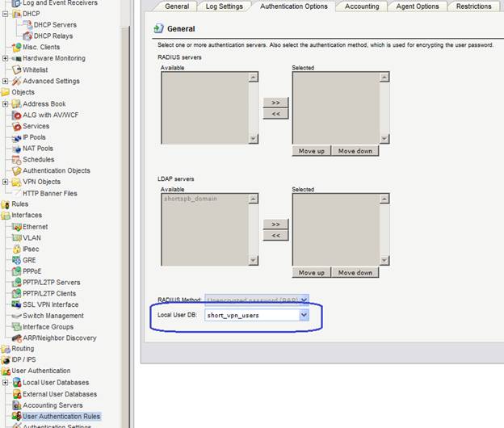Select shortspb_domain in LDAP Available list
504x428 pixels.
[191, 199]
